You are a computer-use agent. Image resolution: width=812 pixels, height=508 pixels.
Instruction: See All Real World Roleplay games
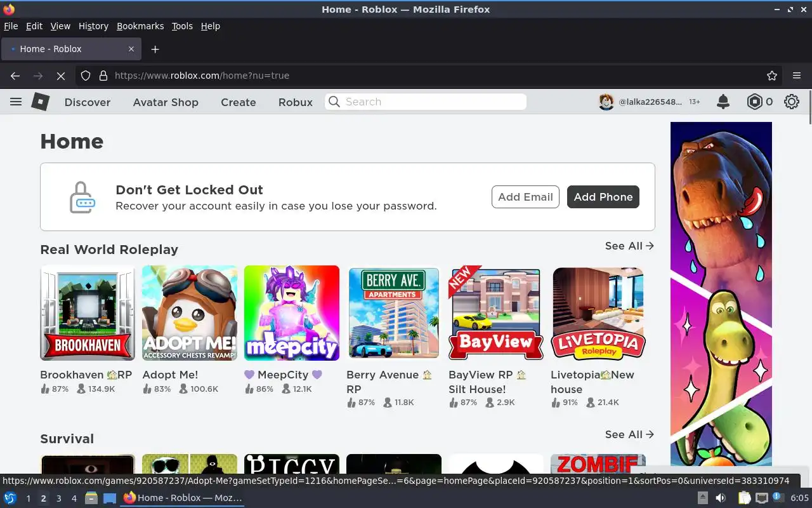(629, 246)
